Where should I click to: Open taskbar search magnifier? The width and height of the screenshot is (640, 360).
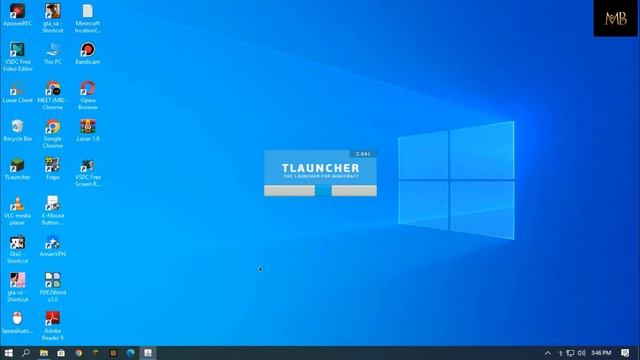coord(25,353)
